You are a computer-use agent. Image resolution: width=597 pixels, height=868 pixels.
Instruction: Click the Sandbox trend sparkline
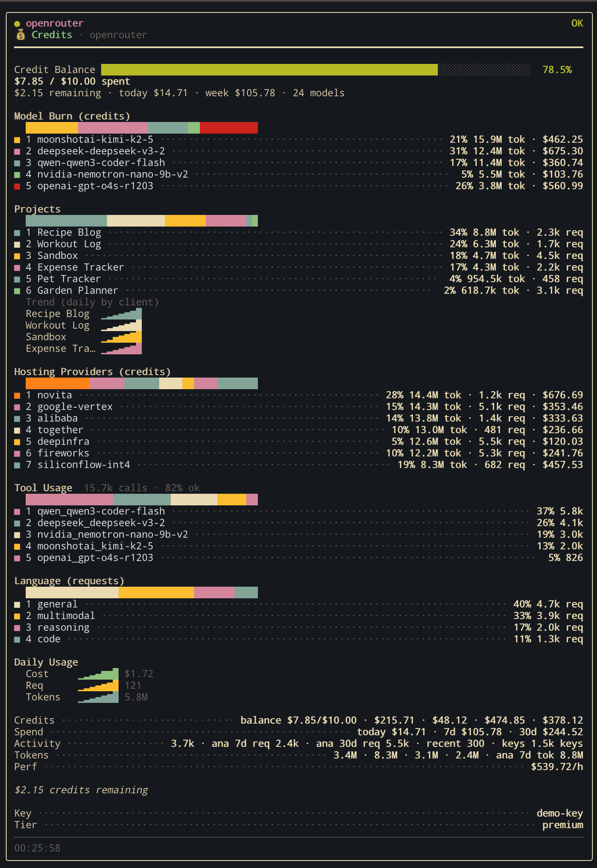(121, 337)
